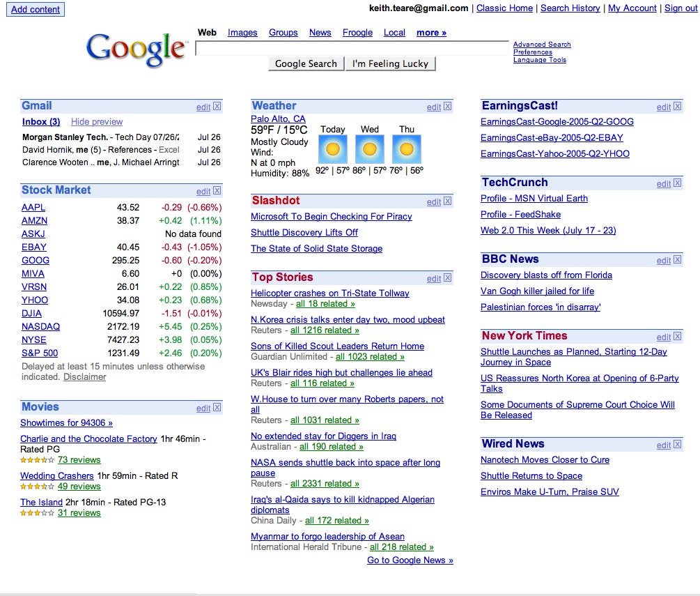Image resolution: width=700 pixels, height=596 pixels.
Task: Close the Top Stories module with its X icon
Action: tap(448, 278)
